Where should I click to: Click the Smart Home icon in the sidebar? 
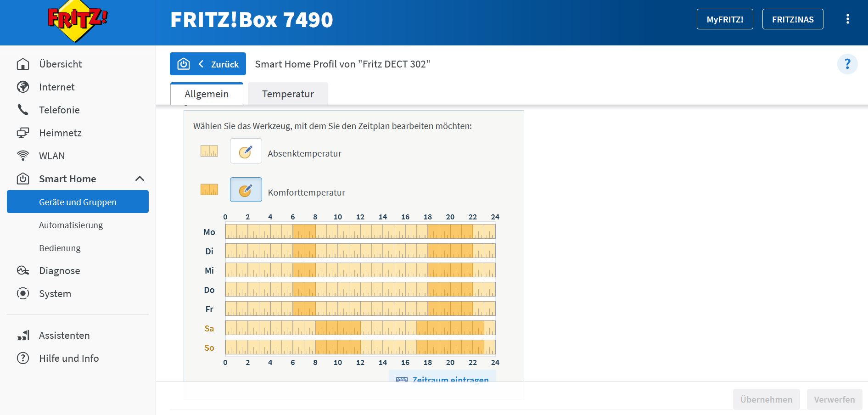[x=23, y=179]
